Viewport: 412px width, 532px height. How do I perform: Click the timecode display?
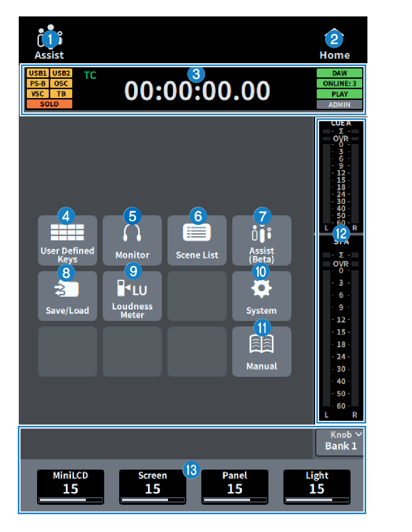pos(197,90)
